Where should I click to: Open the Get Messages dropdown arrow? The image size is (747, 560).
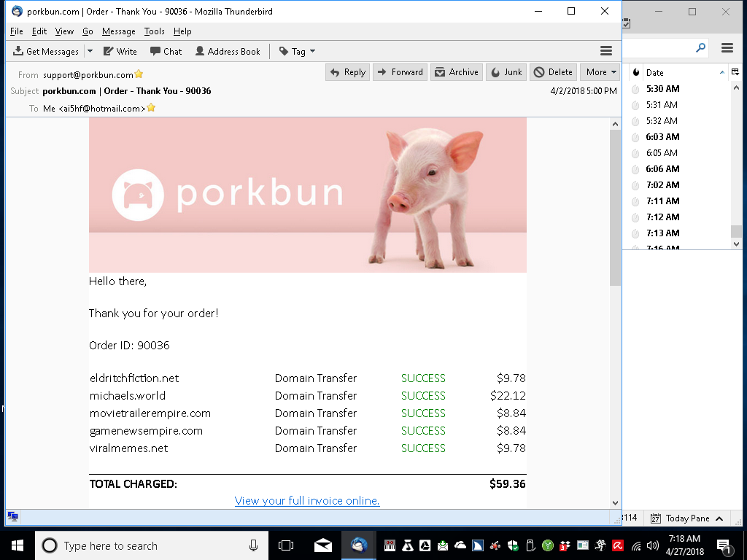(x=90, y=52)
